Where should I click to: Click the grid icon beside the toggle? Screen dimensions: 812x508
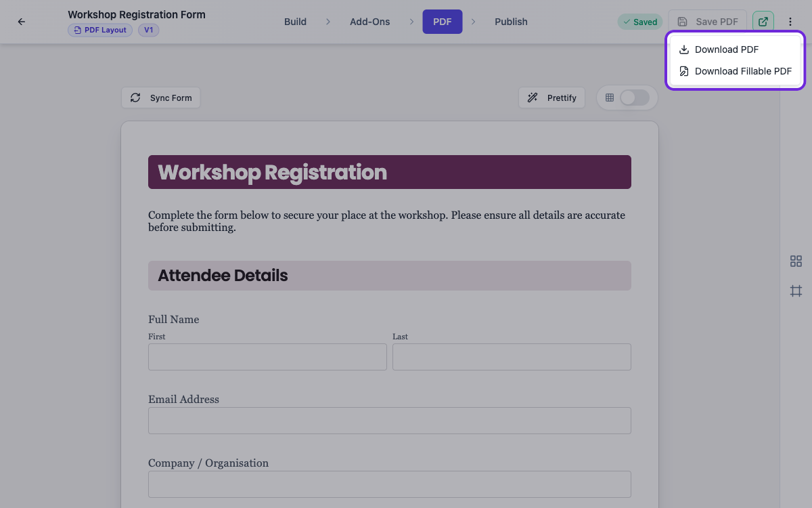tap(610, 98)
